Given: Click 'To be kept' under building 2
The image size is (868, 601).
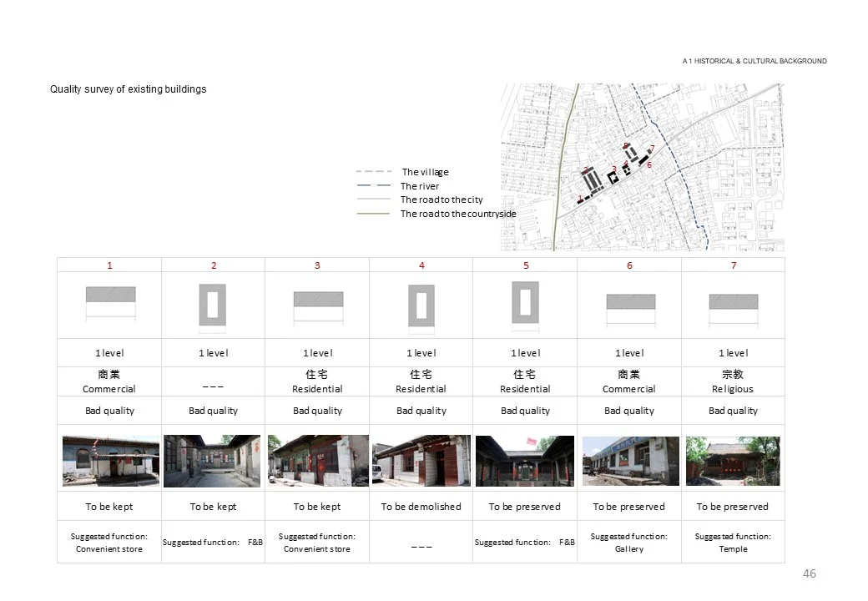Looking at the screenshot, I should (213, 507).
